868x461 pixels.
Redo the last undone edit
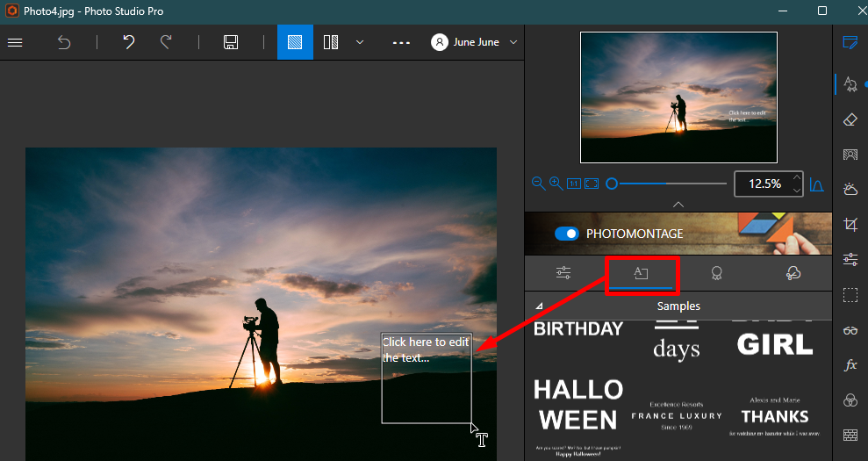pyautogui.click(x=166, y=42)
